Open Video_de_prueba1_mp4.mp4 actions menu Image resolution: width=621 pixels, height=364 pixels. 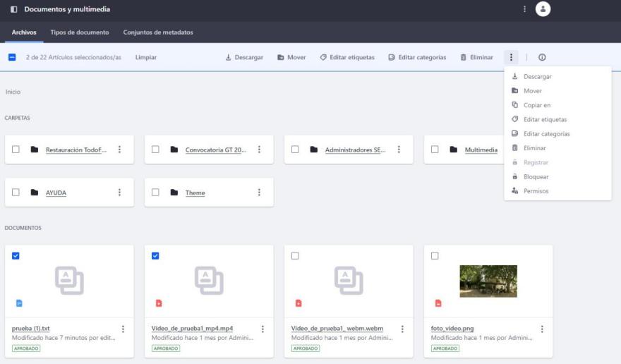point(263,329)
